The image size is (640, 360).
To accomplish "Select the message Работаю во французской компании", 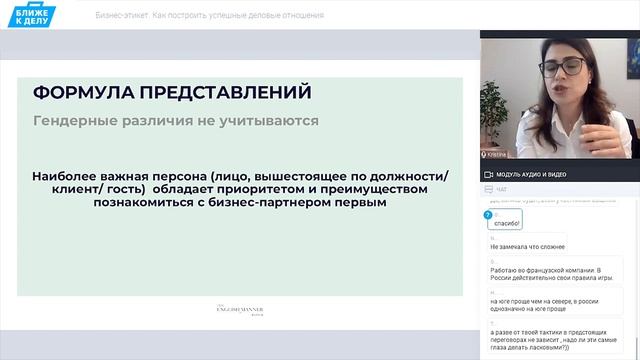I will pos(555,270).
